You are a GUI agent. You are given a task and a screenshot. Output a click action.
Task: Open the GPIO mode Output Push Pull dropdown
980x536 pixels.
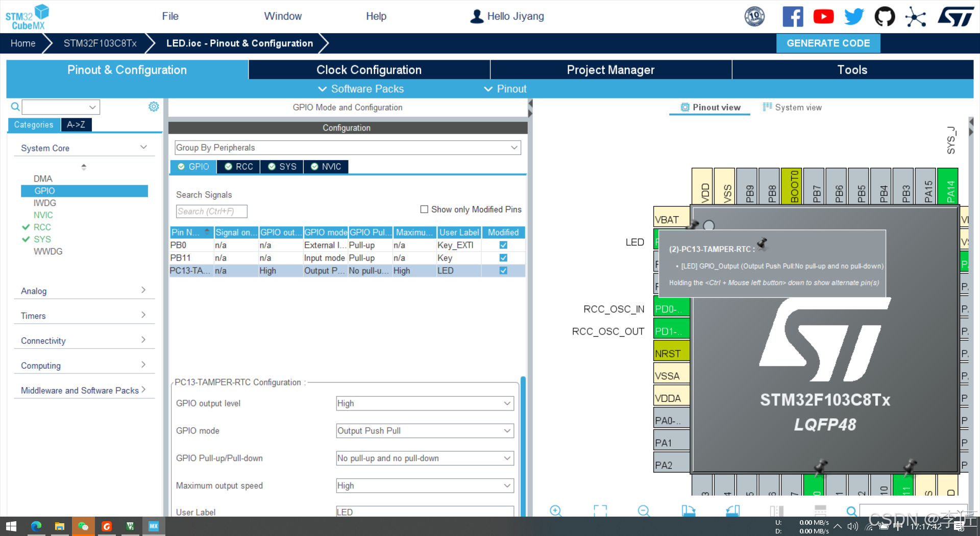click(x=425, y=431)
